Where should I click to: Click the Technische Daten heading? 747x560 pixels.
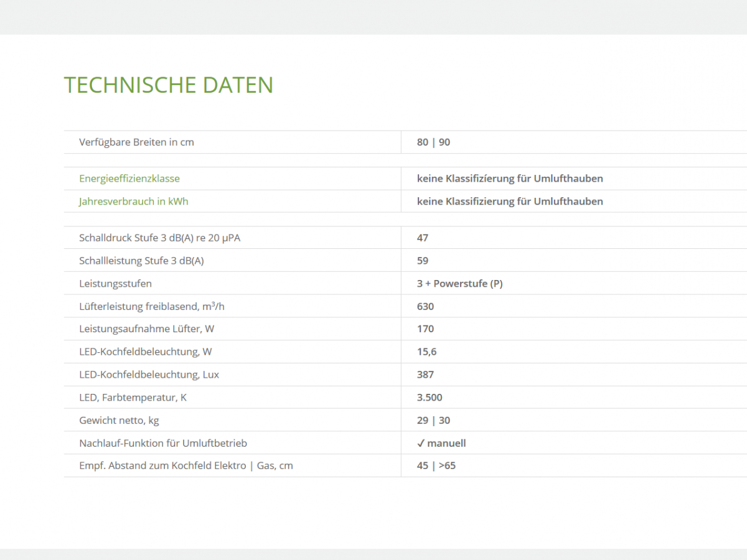[x=169, y=85]
